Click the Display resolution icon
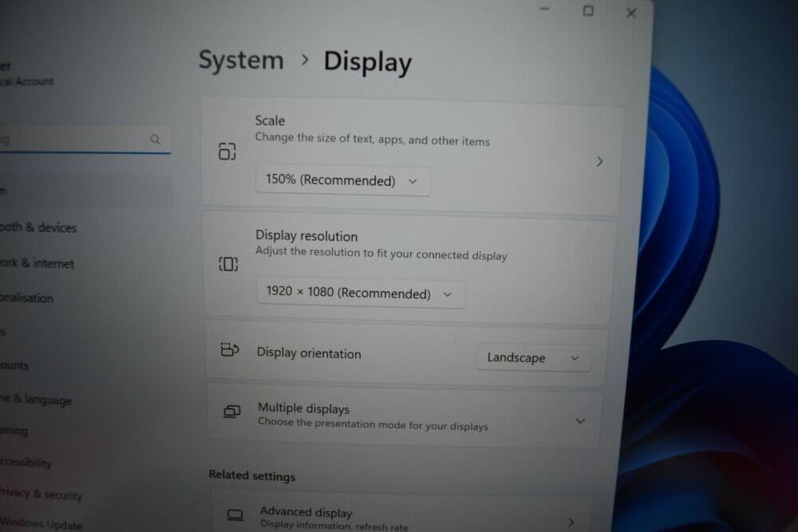The width and height of the screenshot is (798, 532). coord(228,264)
